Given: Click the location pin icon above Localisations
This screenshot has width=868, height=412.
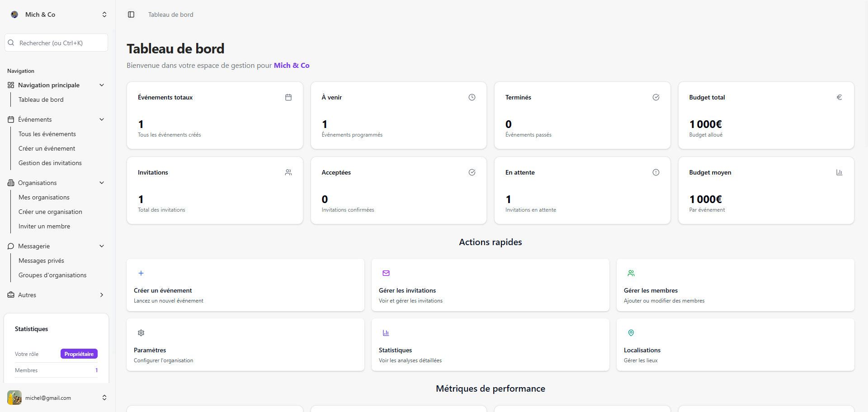Looking at the screenshot, I should (631, 333).
